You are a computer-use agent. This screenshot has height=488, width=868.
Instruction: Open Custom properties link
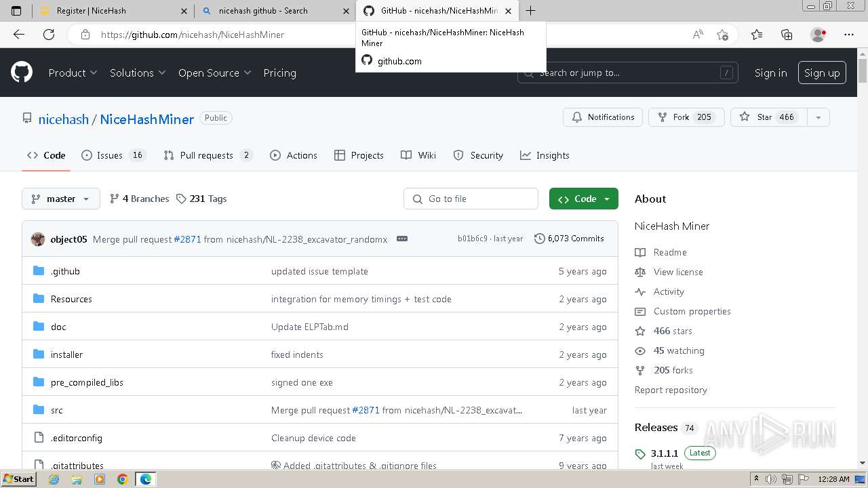click(x=683, y=311)
